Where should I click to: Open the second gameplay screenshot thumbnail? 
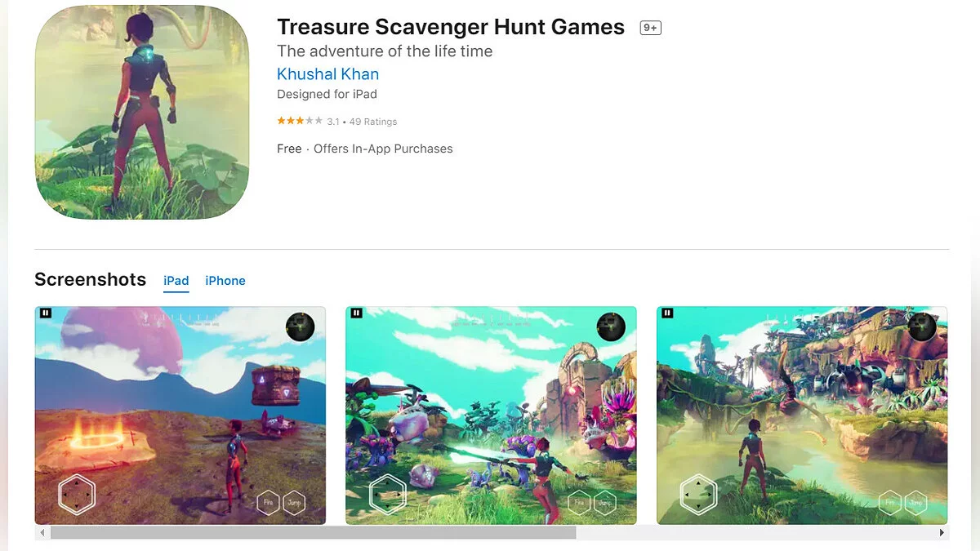point(491,415)
